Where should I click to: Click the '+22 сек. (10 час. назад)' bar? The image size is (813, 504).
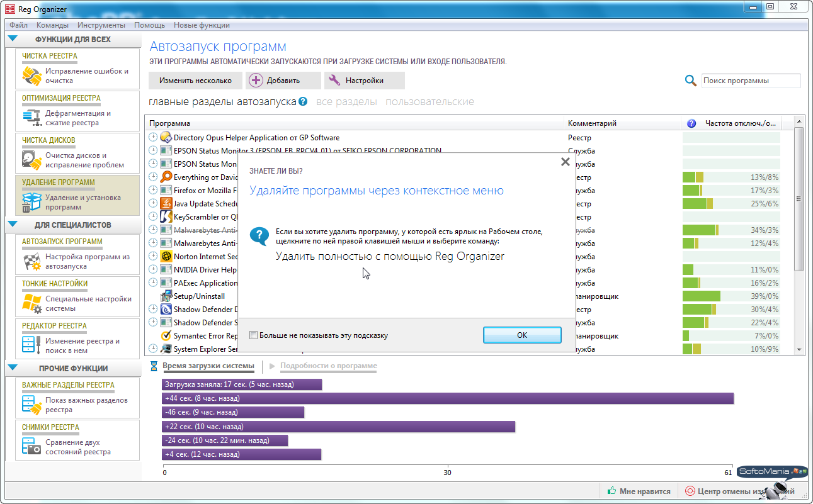(x=339, y=427)
